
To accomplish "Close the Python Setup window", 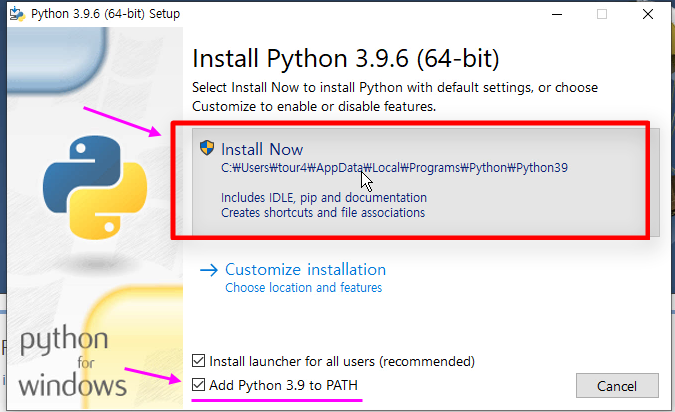I will (x=647, y=14).
